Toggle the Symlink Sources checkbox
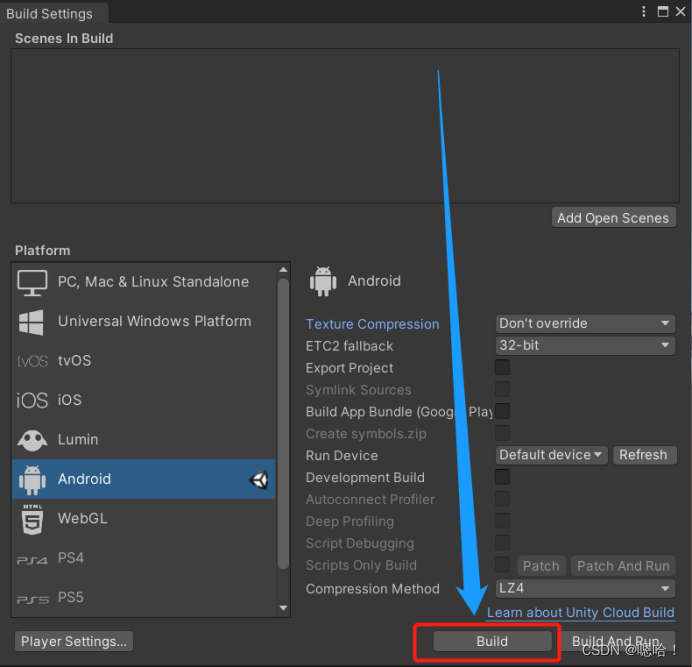Screen dimensions: 692x667 502,389
